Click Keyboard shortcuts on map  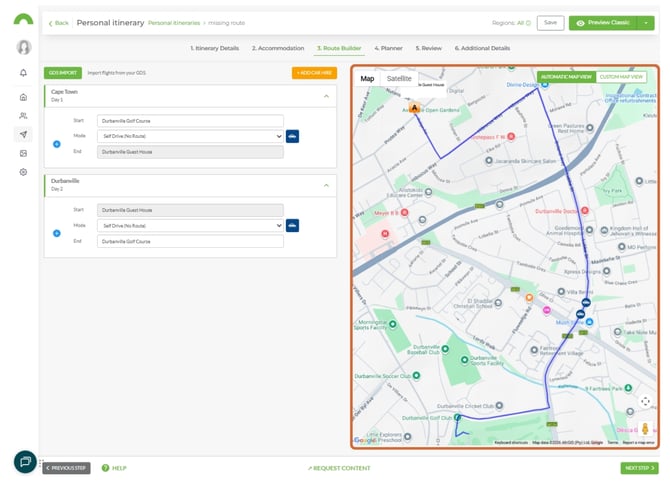[x=511, y=443]
